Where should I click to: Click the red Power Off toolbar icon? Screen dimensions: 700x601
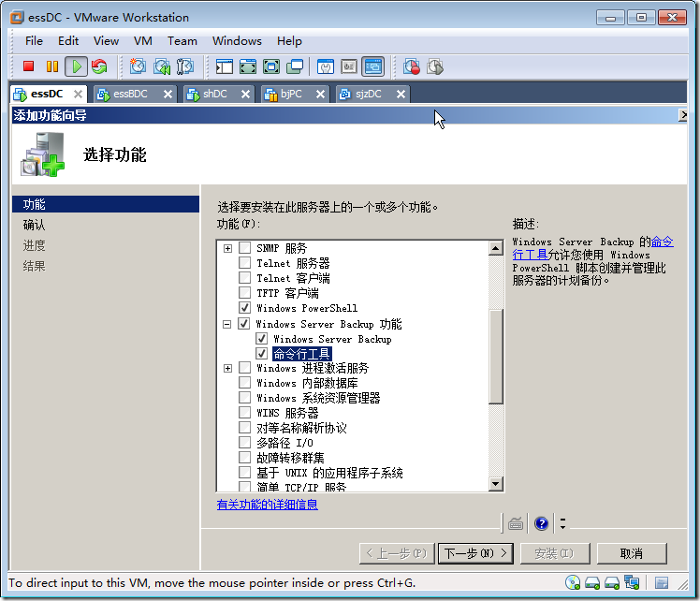pyautogui.click(x=29, y=66)
